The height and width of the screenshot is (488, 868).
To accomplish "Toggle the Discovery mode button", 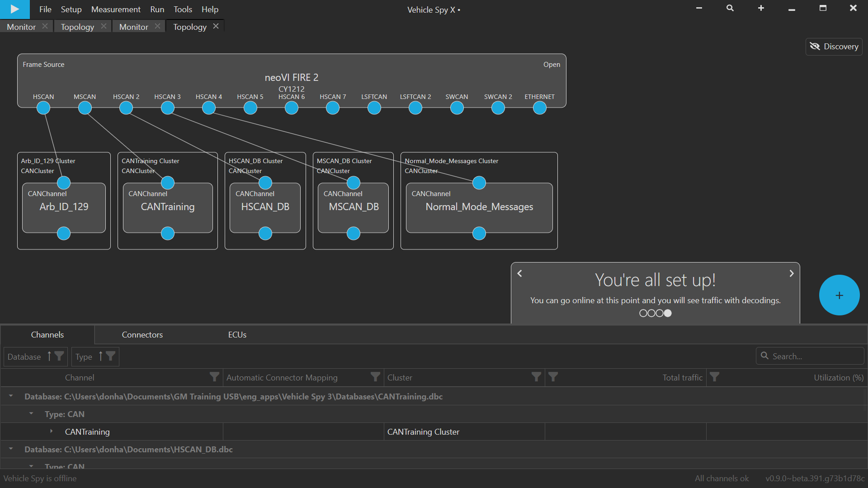I will point(834,47).
